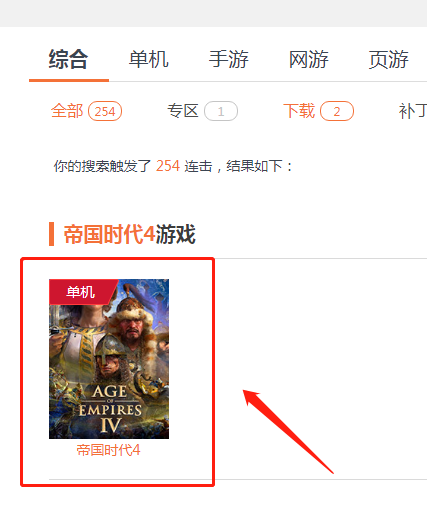This screenshot has width=427, height=513.
Task: Open the 页游 tab
Action: [x=389, y=60]
